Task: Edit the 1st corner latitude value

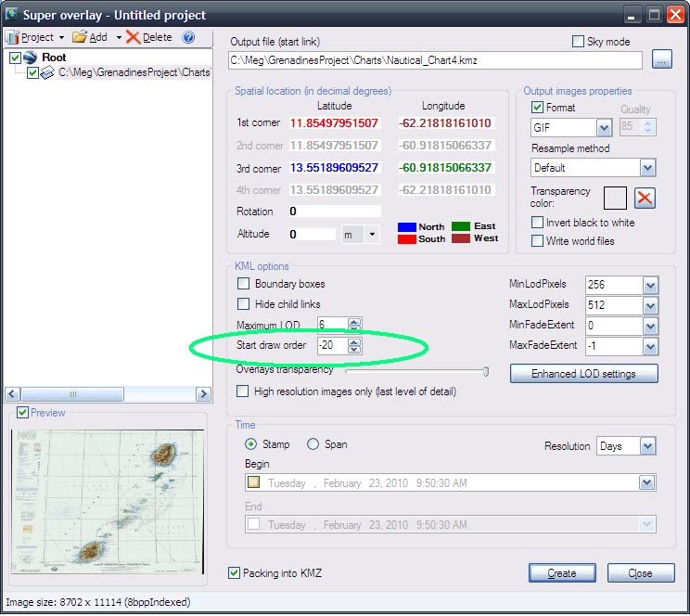Action: click(334, 122)
